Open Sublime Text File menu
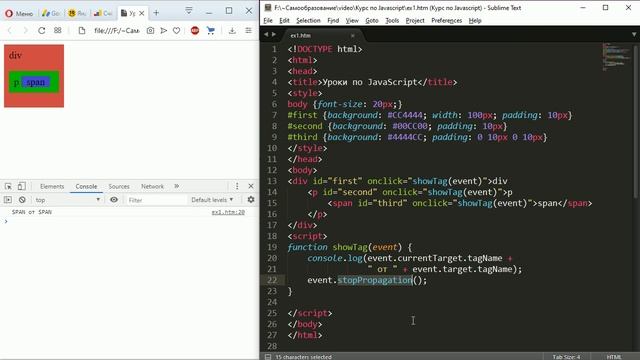 tap(268, 20)
